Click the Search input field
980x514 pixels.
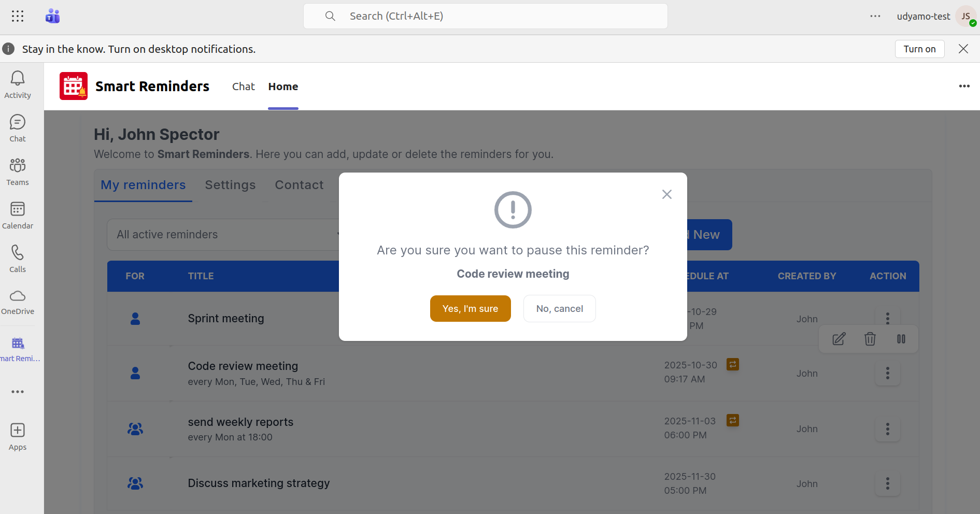tap(485, 16)
